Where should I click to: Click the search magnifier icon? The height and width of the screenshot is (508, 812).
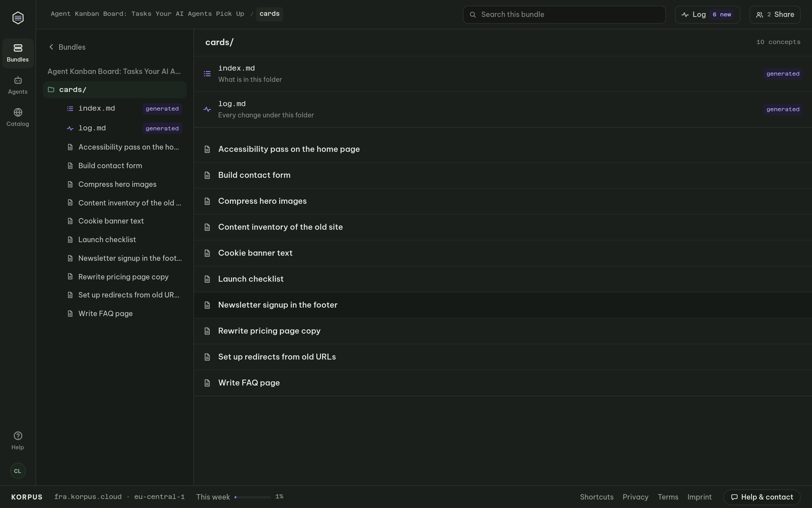[473, 14]
